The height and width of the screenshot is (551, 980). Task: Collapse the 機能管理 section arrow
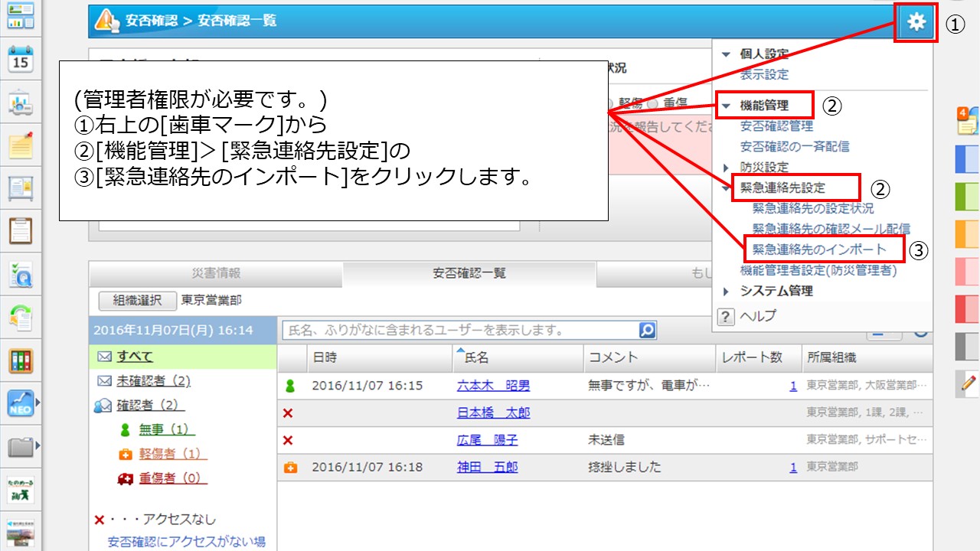tap(726, 106)
